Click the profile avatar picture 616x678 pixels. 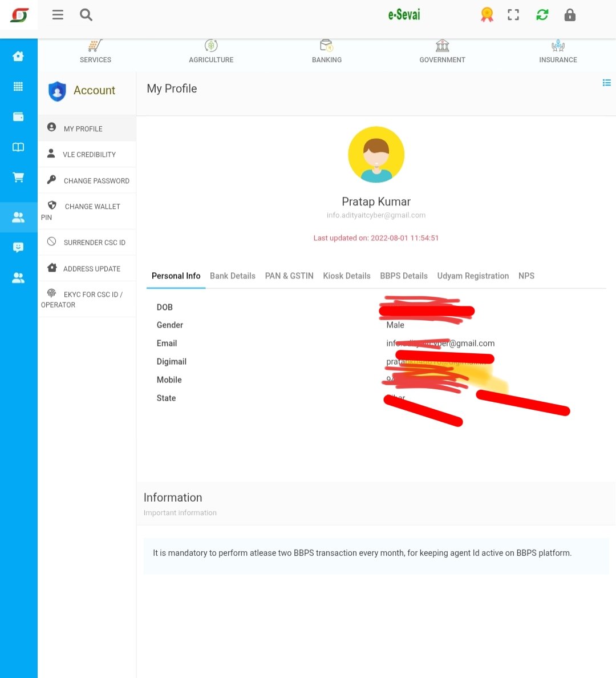coord(376,154)
